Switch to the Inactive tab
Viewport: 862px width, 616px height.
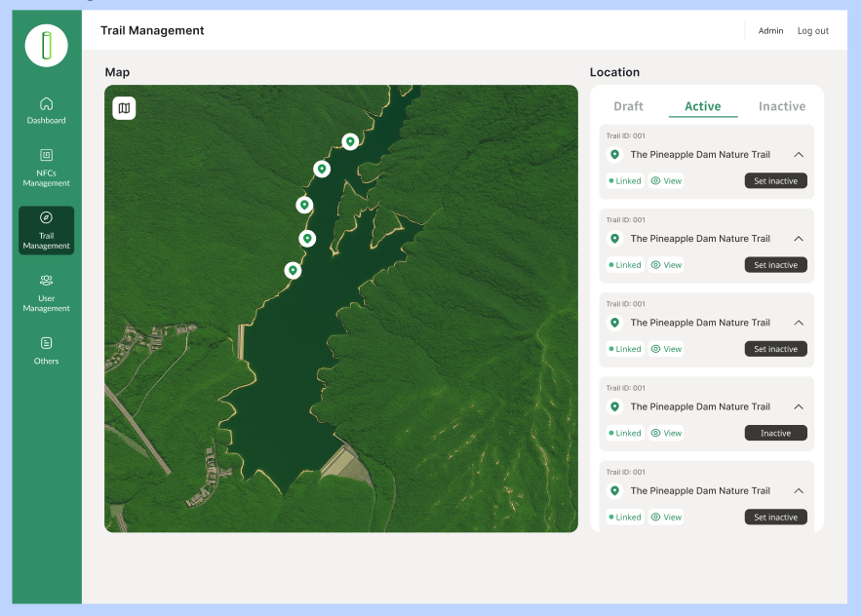pyautogui.click(x=781, y=106)
